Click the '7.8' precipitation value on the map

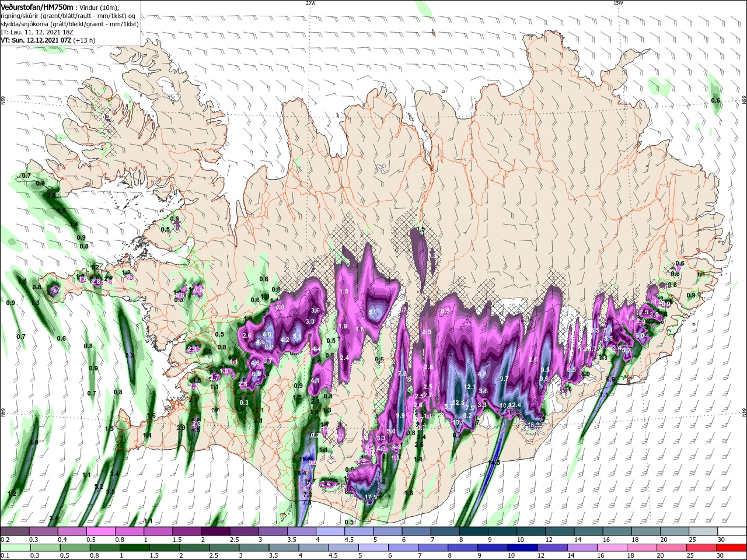[402, 373]
